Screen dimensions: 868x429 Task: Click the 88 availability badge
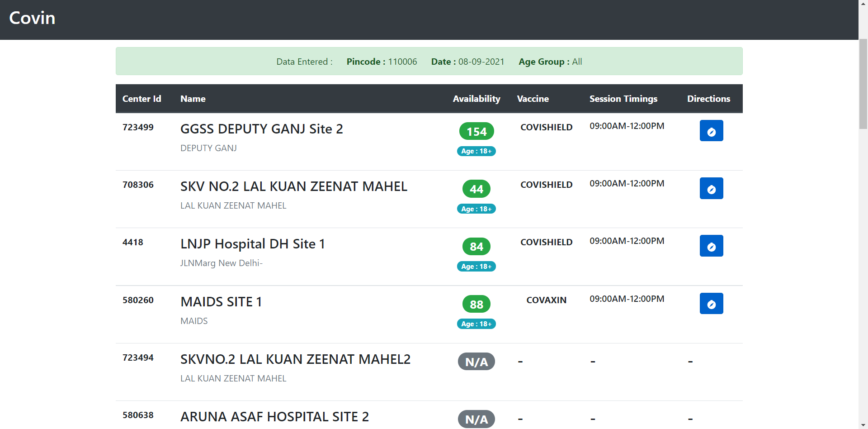coord(476,304)
